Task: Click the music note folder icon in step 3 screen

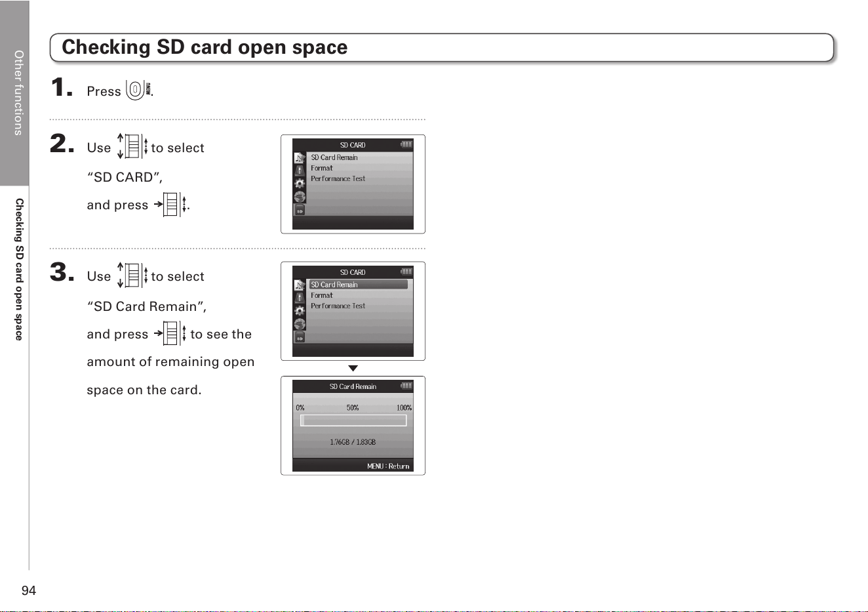Action: 300,285
